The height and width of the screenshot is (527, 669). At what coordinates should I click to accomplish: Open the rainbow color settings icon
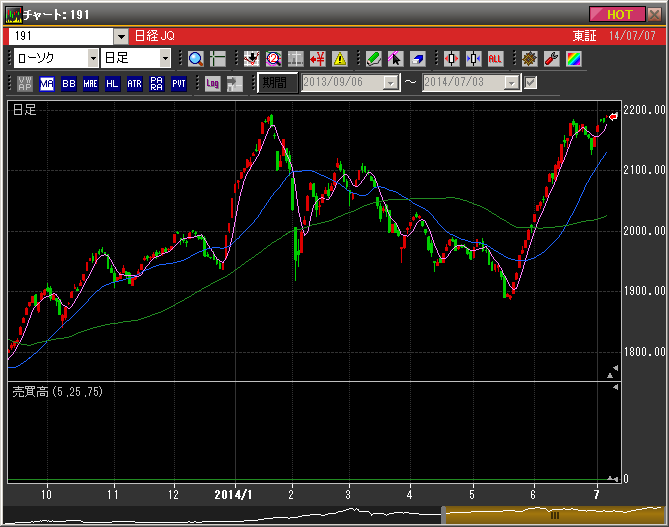(x=573, y=59)
